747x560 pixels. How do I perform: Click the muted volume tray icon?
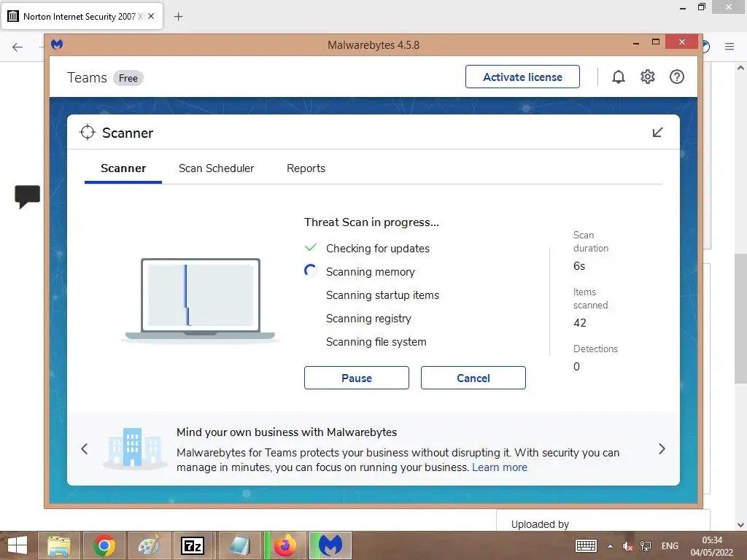point(627,546)
